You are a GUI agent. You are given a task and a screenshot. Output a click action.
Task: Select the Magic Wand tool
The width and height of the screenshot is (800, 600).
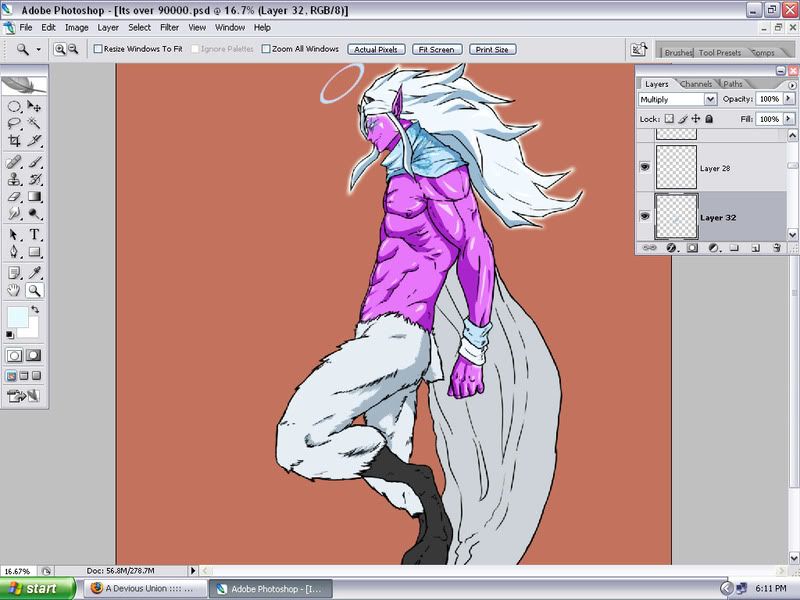tap(34, 123)
